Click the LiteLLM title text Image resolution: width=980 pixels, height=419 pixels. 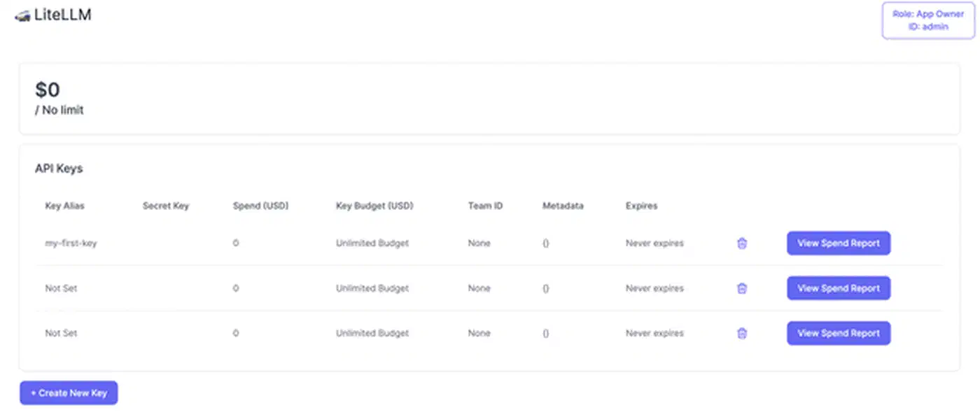(x=63, y=15)
